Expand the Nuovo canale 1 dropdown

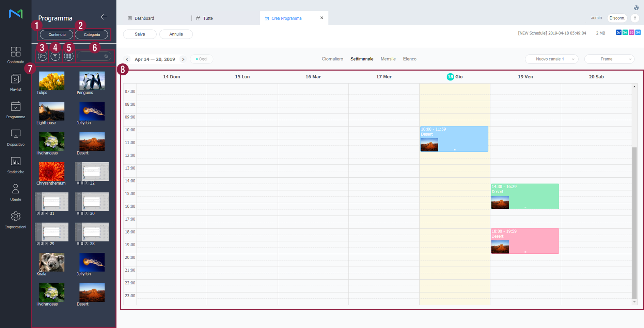tap(551, 59)
